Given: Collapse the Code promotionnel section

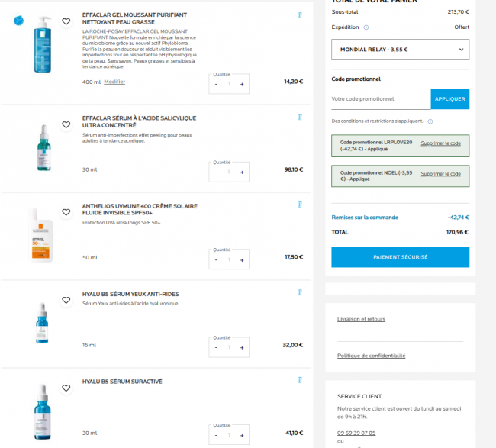Looking at the screenshot, I should click(x=468, y=79).
